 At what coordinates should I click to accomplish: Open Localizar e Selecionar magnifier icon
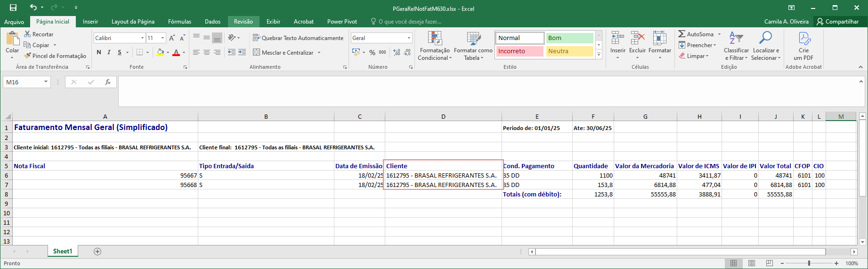[765, 38]
